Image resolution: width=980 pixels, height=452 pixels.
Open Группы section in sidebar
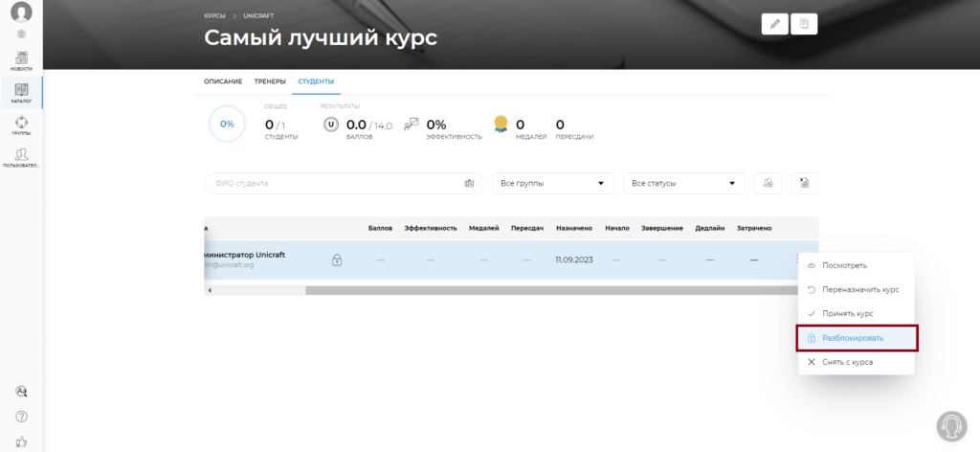click(x=21, y=125)
